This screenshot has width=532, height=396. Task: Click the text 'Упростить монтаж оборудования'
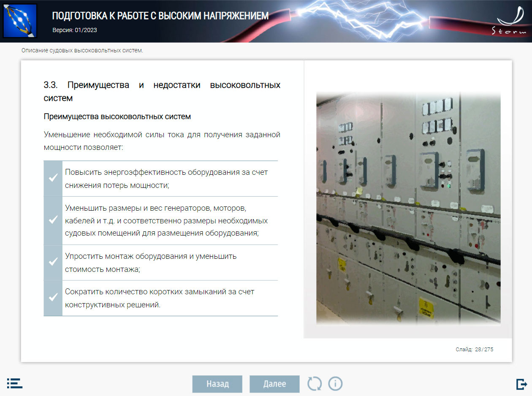click(x=151, y=262)
